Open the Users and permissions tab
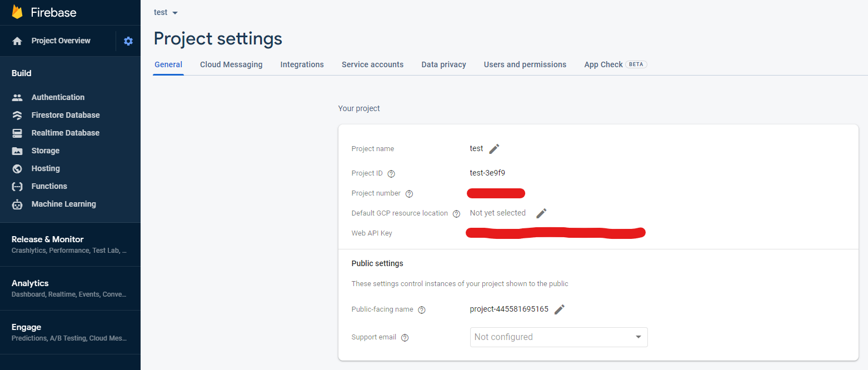The width and height of the screenshot is (868, 370). (525, 64)
